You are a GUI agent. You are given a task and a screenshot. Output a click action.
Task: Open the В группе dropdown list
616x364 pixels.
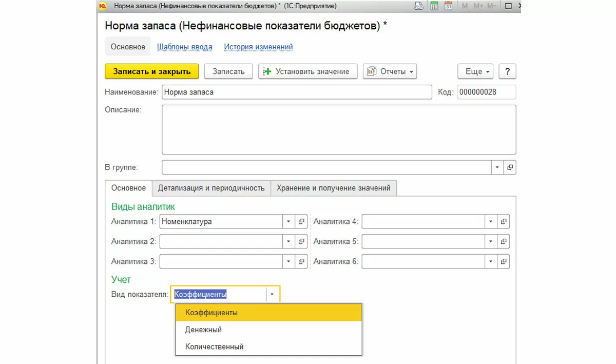click(497, 167)
